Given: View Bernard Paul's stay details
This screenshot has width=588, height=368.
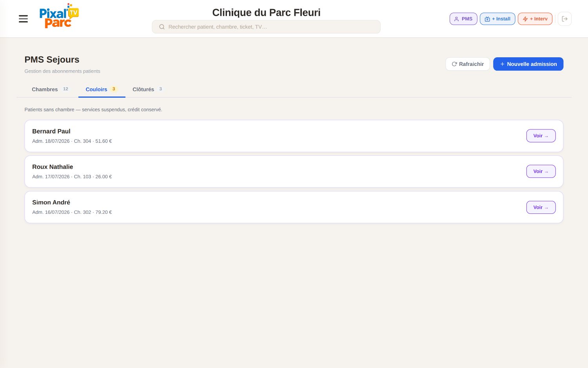Looking at the screenshot, I should (541, 136).
